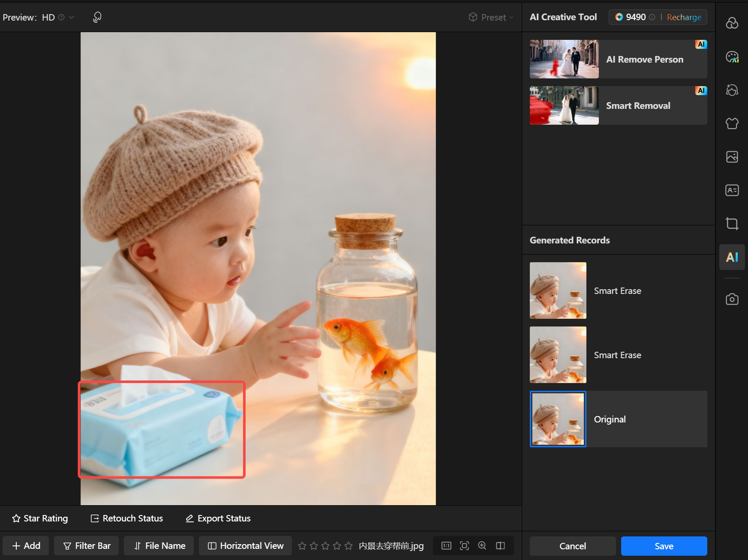Click the camera snapshot icon
748x560 pixels.
(732, 299)
